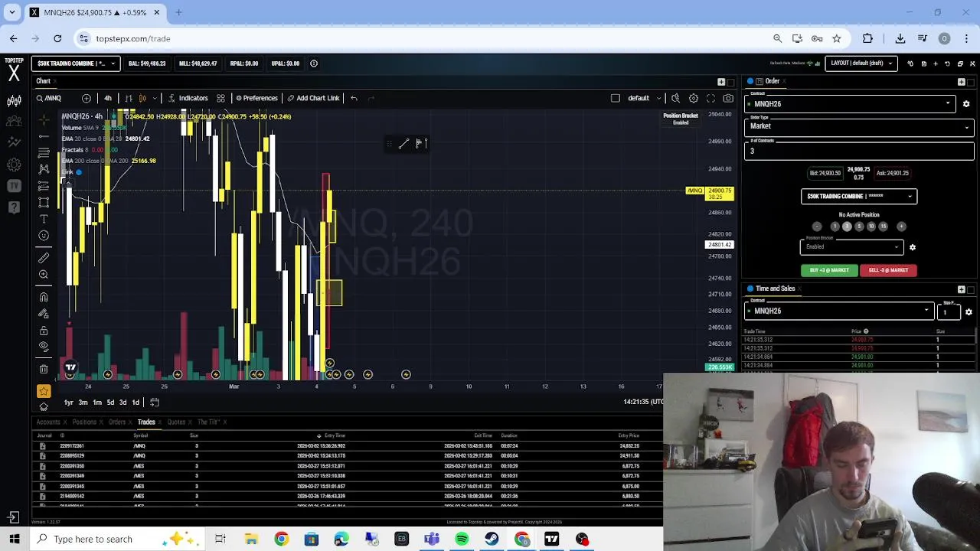Switch to the Orders tab

tap(117, 422)
